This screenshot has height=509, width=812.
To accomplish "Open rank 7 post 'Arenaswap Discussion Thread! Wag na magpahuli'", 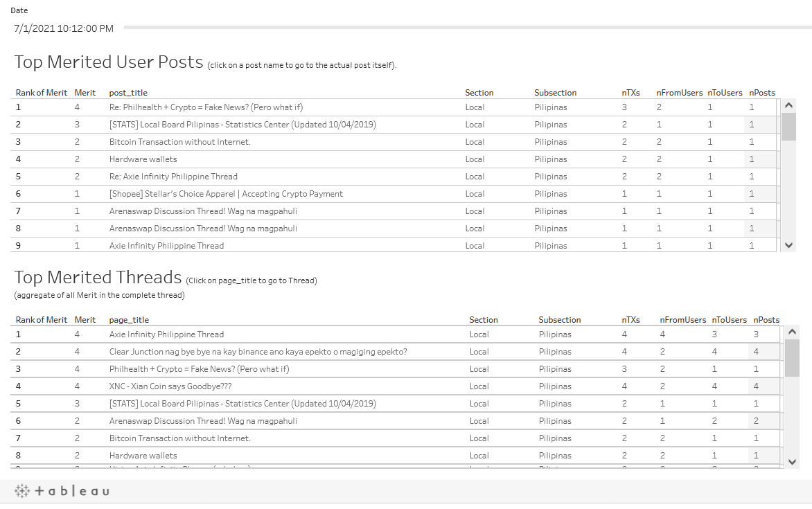I will (203, 211).
